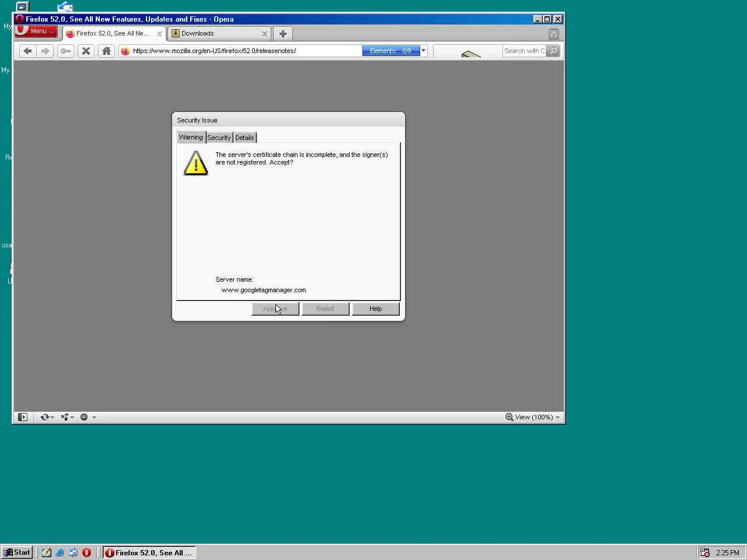
Task: Click the 2:25 PM clock
Action: click(x=728, y=552)
